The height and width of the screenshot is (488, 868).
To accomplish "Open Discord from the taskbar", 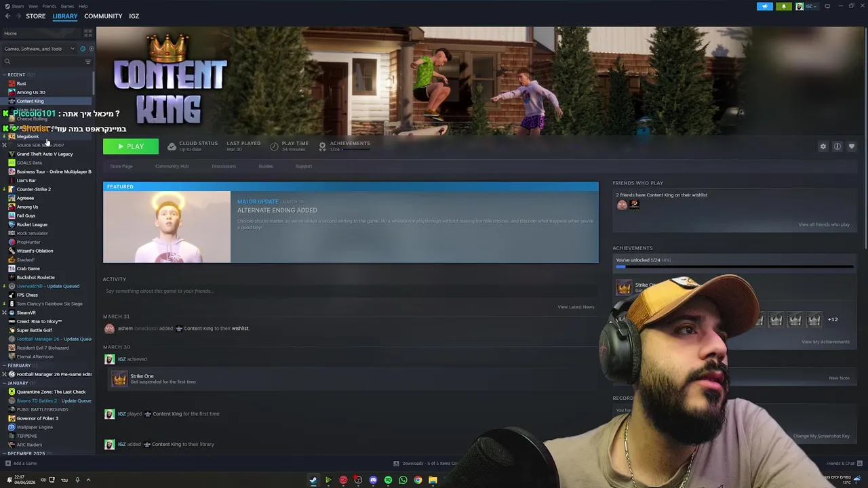I will pyautogui.click(x=373, y=480).
